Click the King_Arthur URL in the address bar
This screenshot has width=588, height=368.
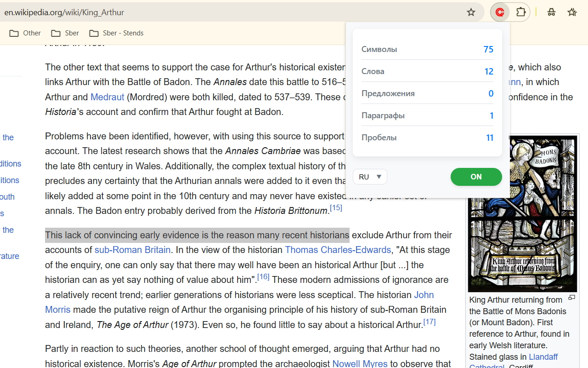[x=64, y=12]
